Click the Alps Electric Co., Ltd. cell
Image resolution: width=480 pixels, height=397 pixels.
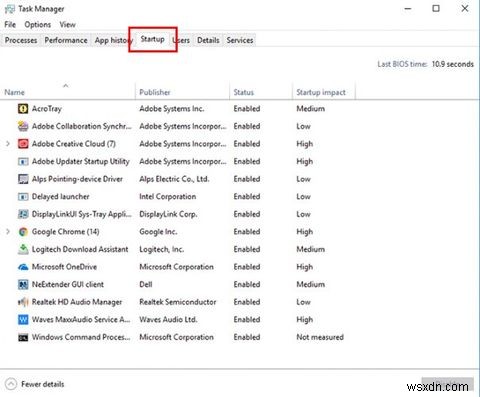point(174,179)
